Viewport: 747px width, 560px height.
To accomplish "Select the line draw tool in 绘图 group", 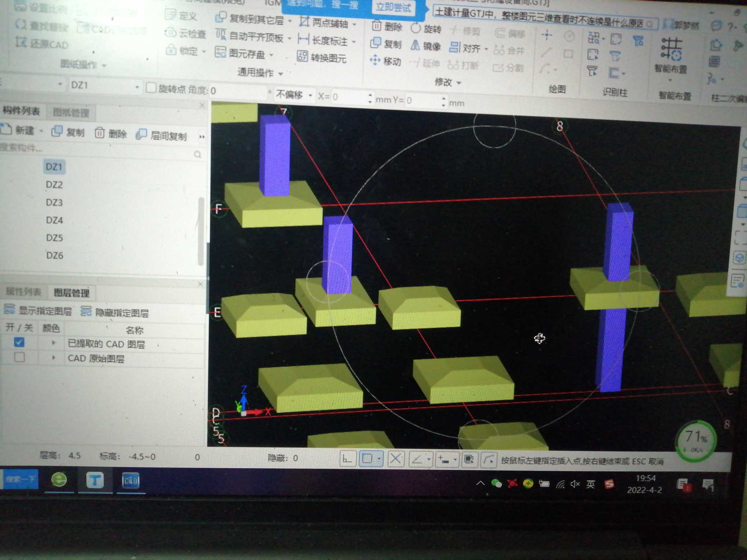I will pos(546,52).
